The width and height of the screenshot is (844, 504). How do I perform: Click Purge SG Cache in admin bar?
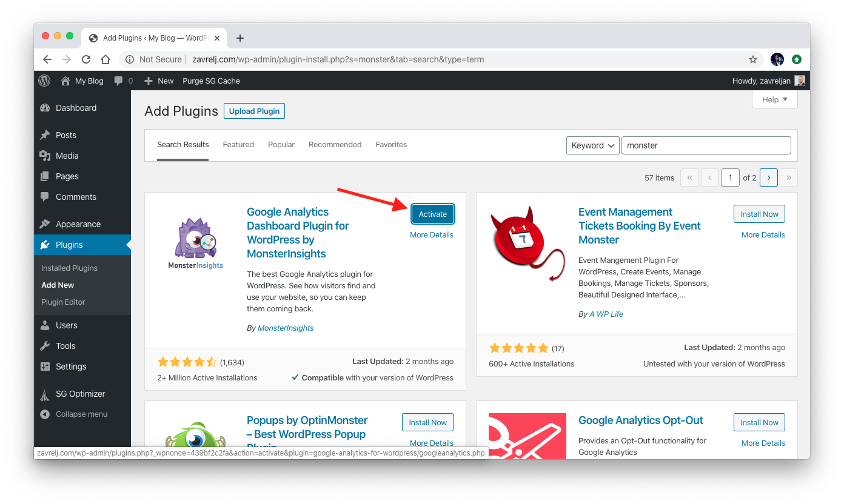[211, 81]
